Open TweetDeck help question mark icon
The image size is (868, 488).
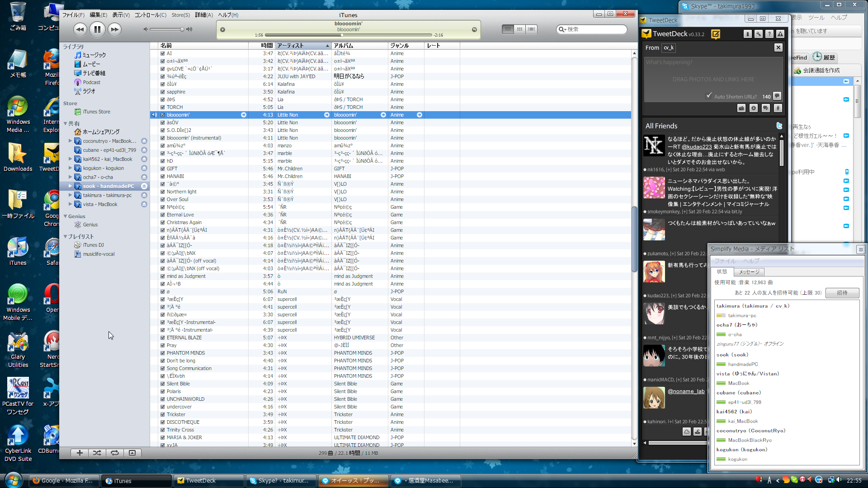[769, 34]
